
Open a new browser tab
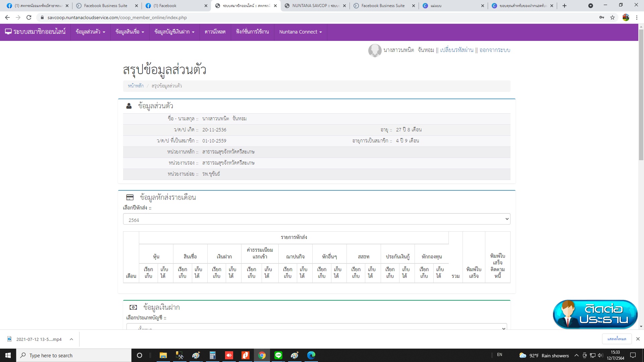565,6
